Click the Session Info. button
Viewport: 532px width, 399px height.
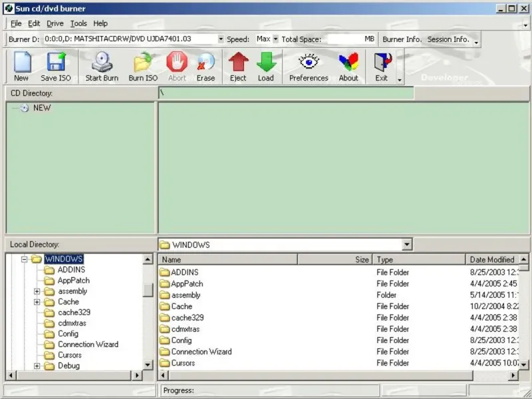[x=448, y=39]
